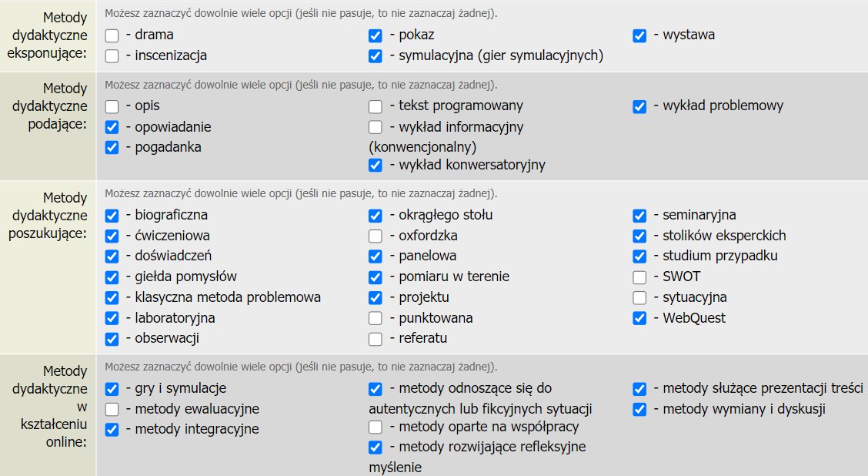The height and width of the screenshot is (476, 868).
Task: Tick the opis checkbox
Action: [x=112, y=106]
